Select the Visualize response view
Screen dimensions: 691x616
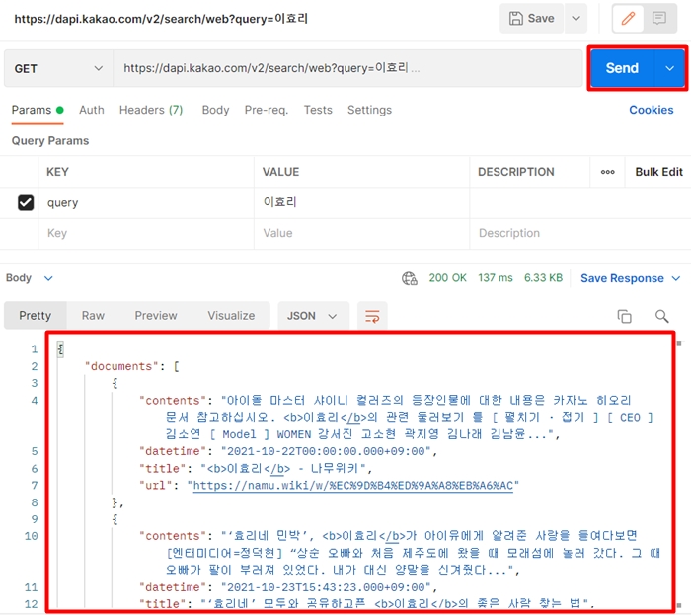point(231,316)
